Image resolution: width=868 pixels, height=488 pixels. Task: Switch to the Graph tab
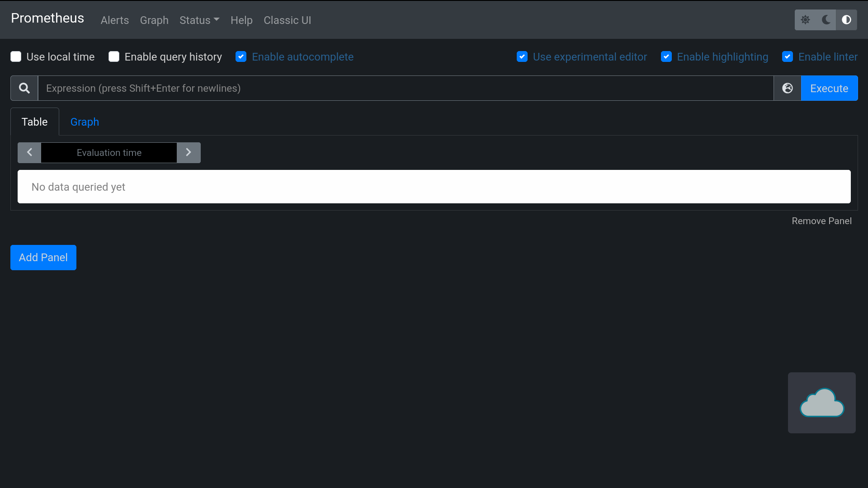(x=85, y=122)
